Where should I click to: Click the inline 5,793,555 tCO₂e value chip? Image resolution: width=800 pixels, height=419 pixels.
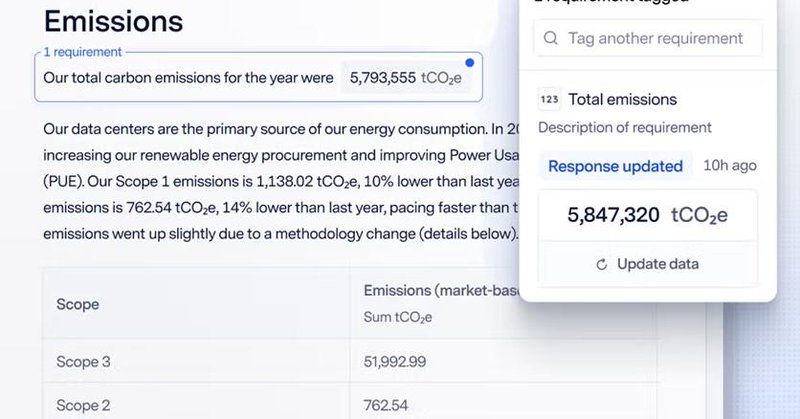point(406,77)
